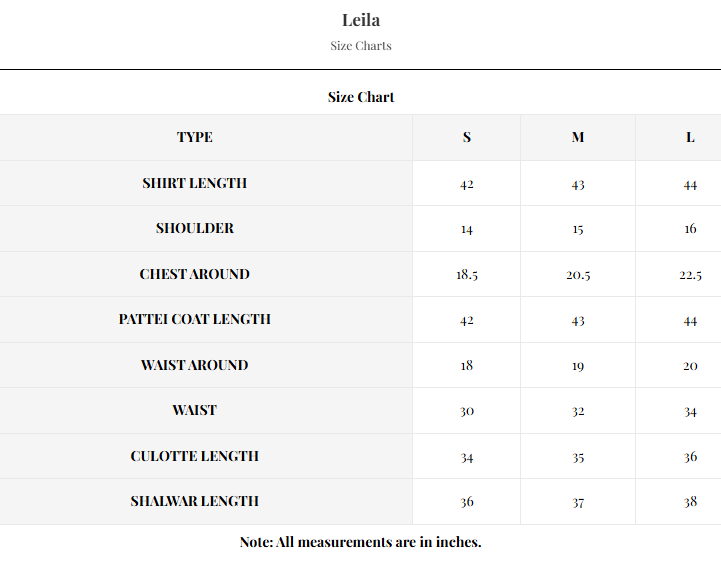Click the CHEST AROUND row label
Image resolution: width=721 pixels, height=570 pixels.
point(195,274)
